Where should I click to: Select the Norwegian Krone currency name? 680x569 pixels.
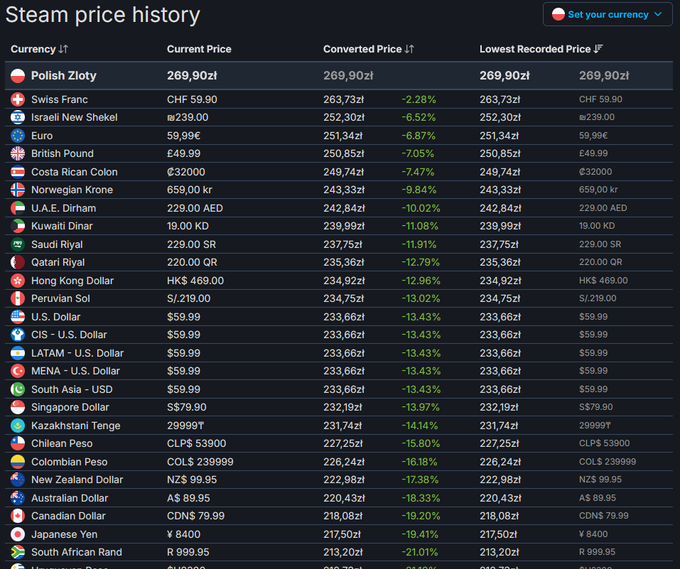[72, 190]
